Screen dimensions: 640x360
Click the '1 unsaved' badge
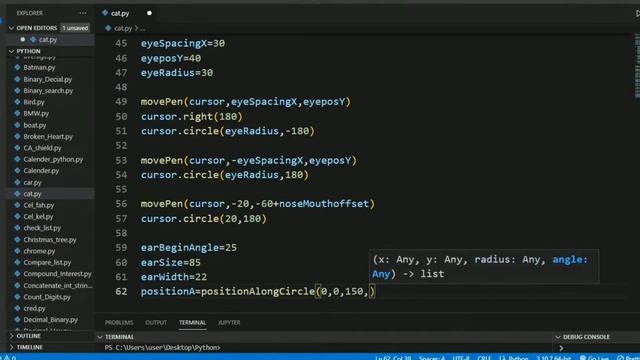[x=75, y=28]
